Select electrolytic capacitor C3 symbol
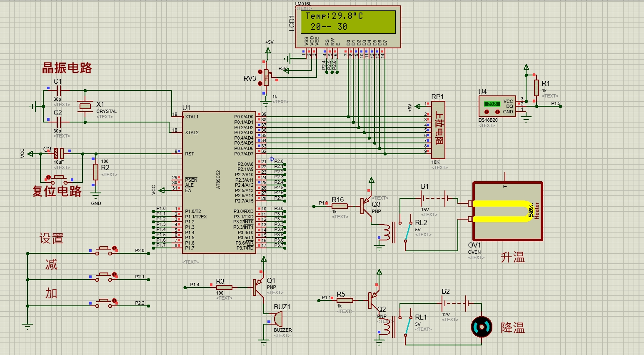This screenshot has width=644, height=355. pos(59,153)
